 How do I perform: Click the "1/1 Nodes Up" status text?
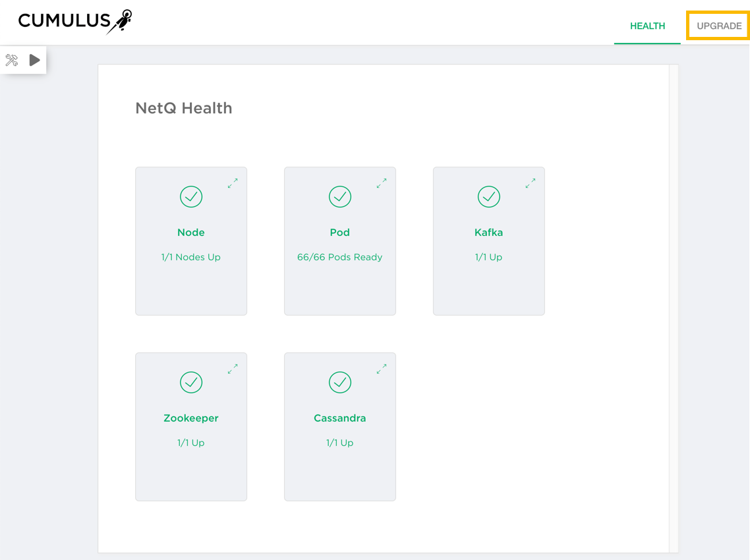click(191, 257)
